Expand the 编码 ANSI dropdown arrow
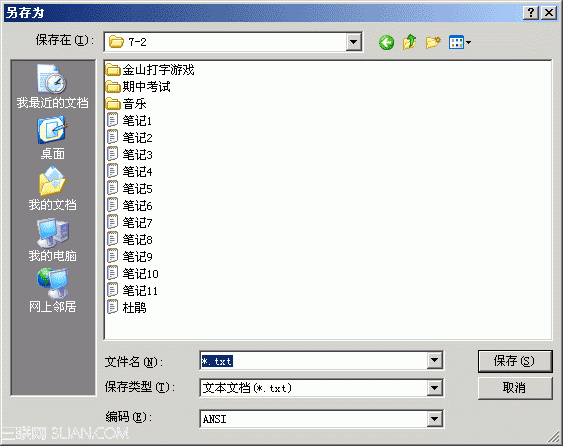Image resolution: width=563 pixels, height=446 pixels. tap(434, 419)
